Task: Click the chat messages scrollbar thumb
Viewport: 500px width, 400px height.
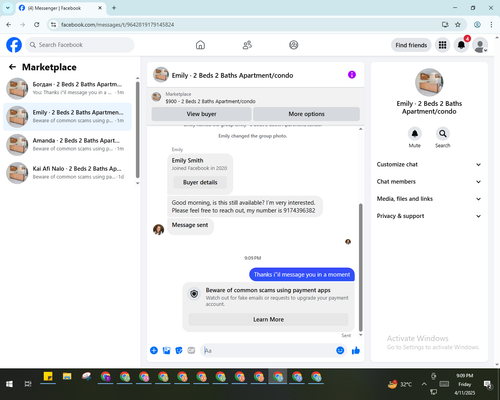Action: (x=360, y=267)
